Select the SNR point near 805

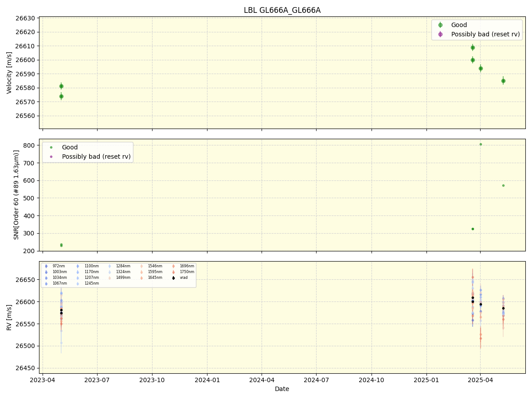point(481,144)
